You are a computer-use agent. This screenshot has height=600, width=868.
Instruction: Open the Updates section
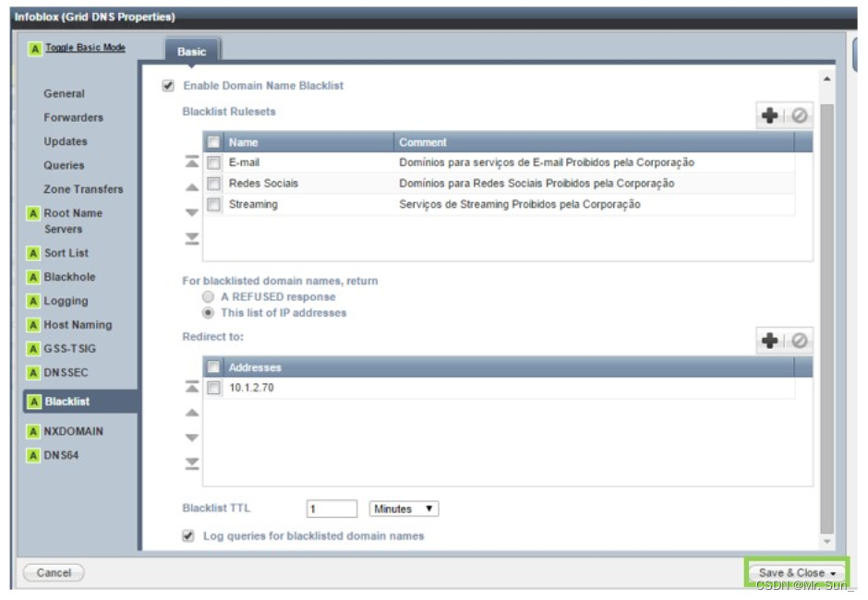tap(66, 142)
